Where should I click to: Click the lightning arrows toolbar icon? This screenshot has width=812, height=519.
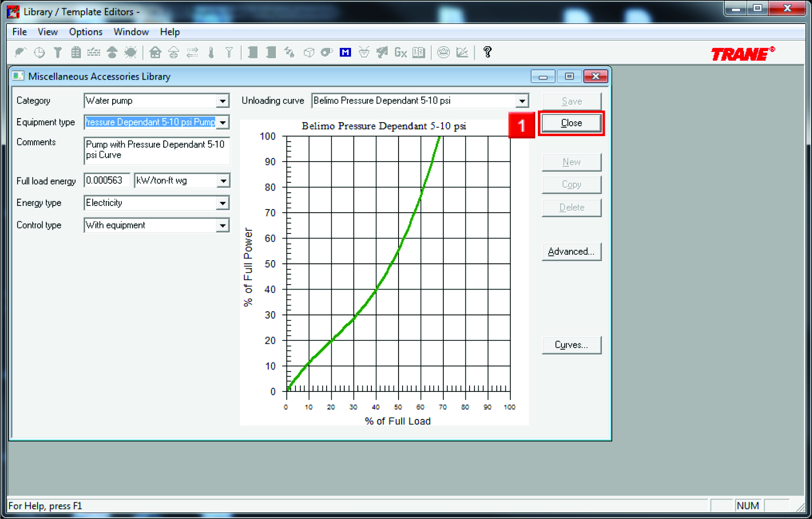(290, 52)
